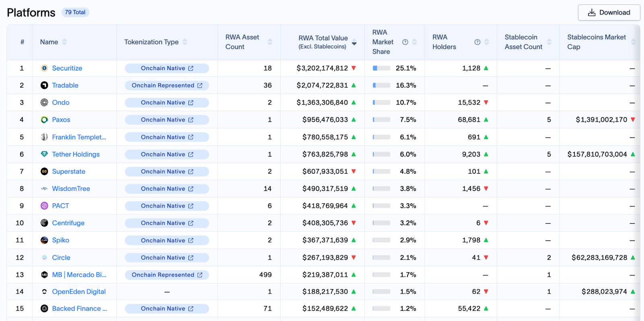Open the Securitize platform link
This screenshot has width=644, height=321.
click(67, 68)
